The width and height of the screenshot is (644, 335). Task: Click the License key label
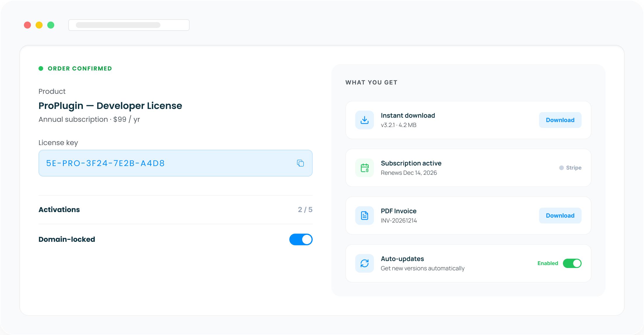pos(58,143)
